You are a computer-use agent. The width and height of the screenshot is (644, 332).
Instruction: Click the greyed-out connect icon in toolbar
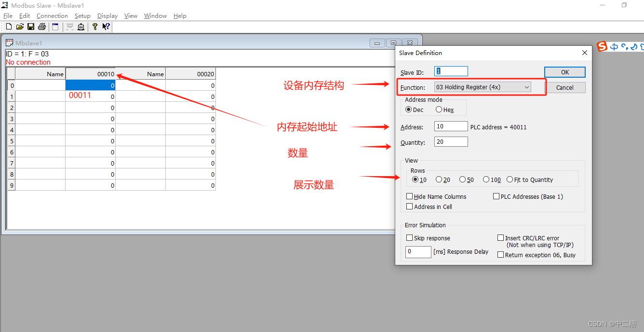click(x=70, y=27)
